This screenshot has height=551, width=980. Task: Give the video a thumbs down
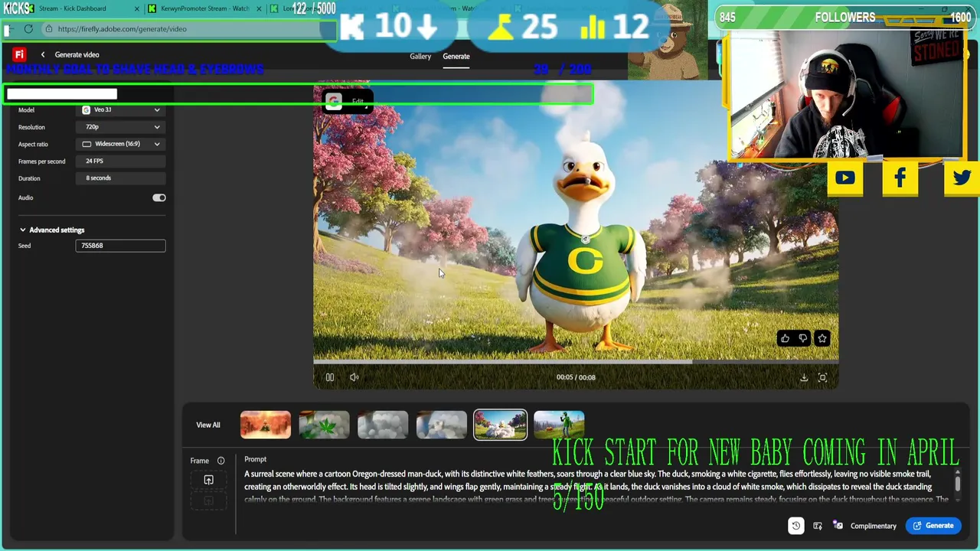[803, 338]
